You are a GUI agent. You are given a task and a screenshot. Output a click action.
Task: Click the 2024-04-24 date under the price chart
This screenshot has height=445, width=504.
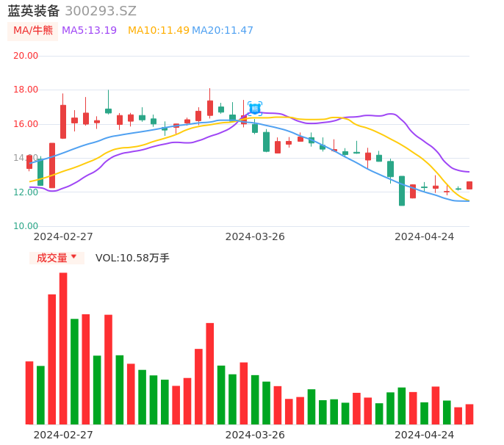click(425, 236)
